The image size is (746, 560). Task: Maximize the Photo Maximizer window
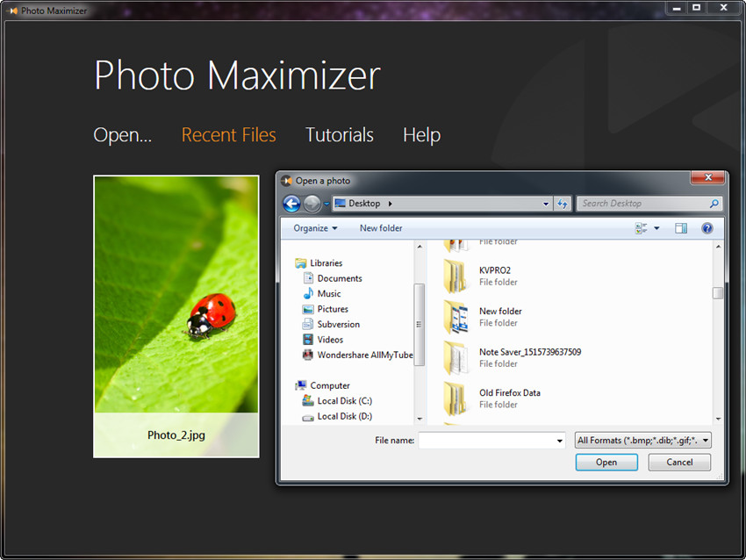(696, 8)
